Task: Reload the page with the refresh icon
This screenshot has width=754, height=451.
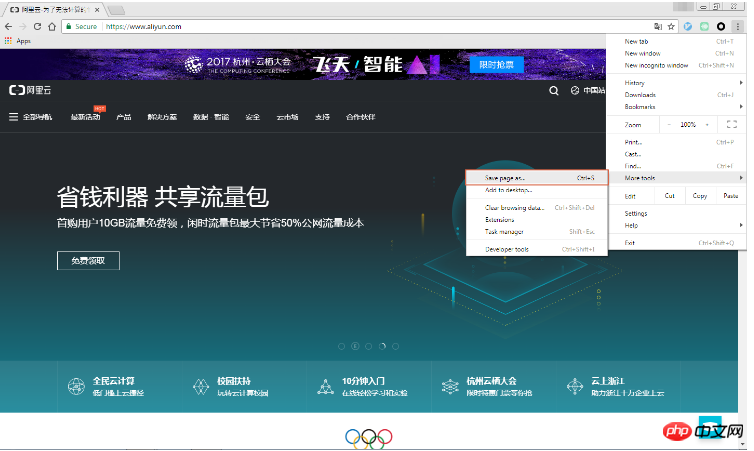Action: [37, 26]
